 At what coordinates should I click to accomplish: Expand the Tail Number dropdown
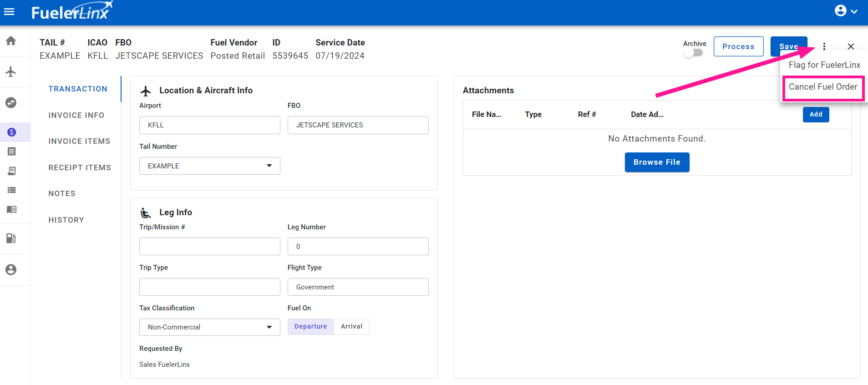(x=210, y=166)
